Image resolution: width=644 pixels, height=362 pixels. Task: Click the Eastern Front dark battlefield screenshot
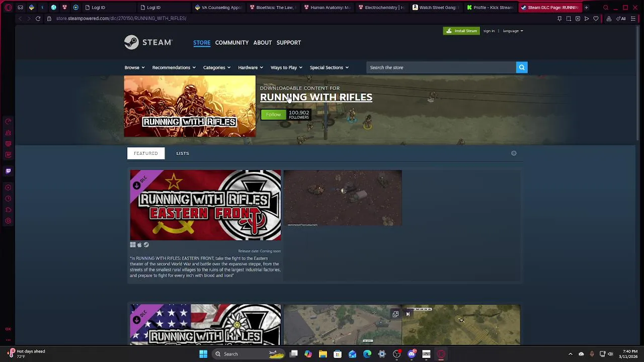pos(343,198)
